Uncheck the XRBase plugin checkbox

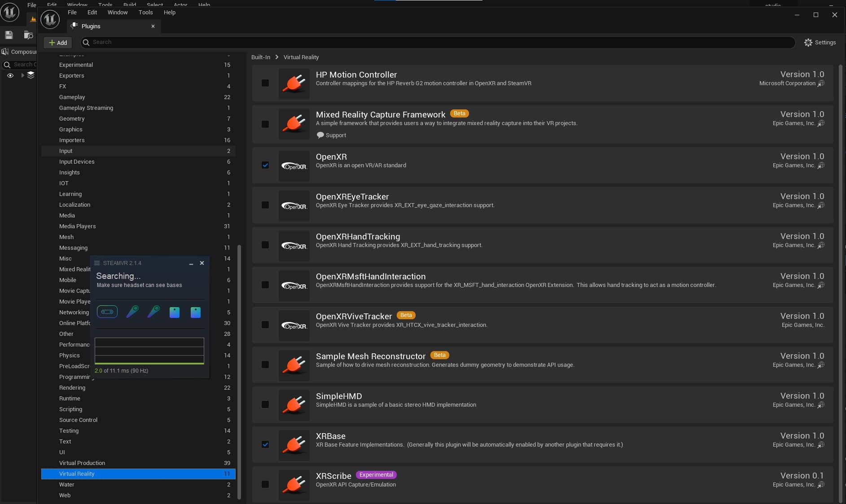click(x=265, y=445)
